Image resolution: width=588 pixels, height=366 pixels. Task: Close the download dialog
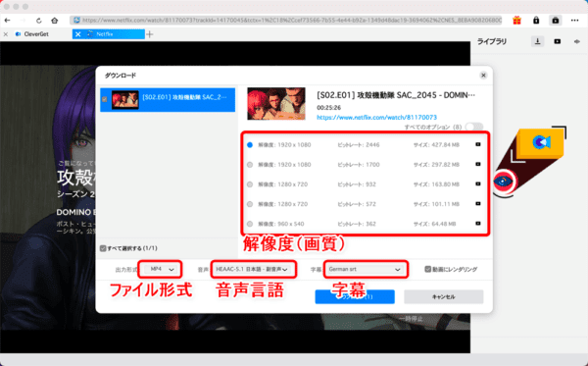click(x=483, y=76)
